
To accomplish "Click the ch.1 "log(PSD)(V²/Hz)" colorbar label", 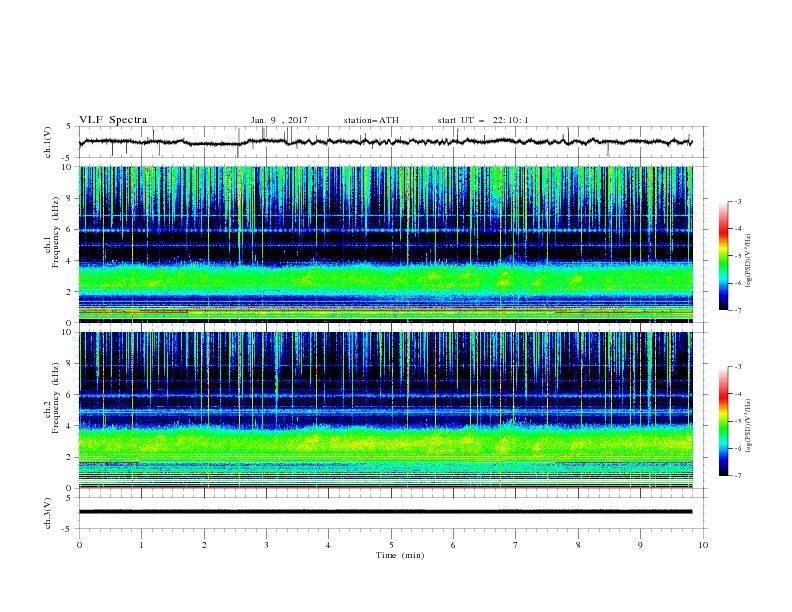I will (x=749, y=261).
